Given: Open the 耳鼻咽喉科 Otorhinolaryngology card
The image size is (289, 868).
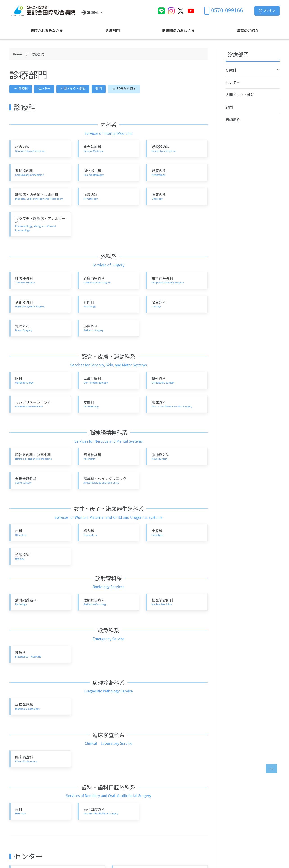Looking at the screenshot, I should 108,380.
